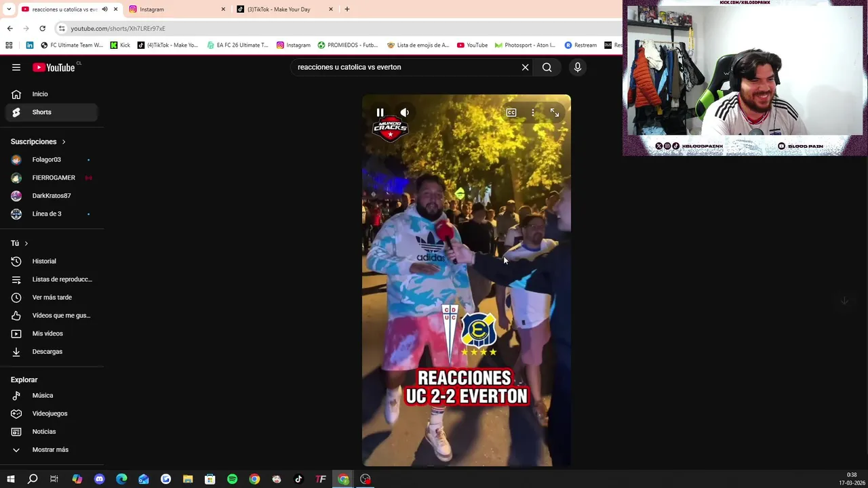This screenshot has width=868, height=488.
Task: Open a new browser tab
Action: pyautogui.click(x=347, y=9)
